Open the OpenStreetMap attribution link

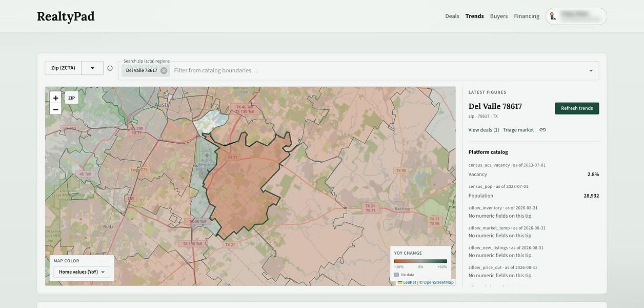(438, 282)
